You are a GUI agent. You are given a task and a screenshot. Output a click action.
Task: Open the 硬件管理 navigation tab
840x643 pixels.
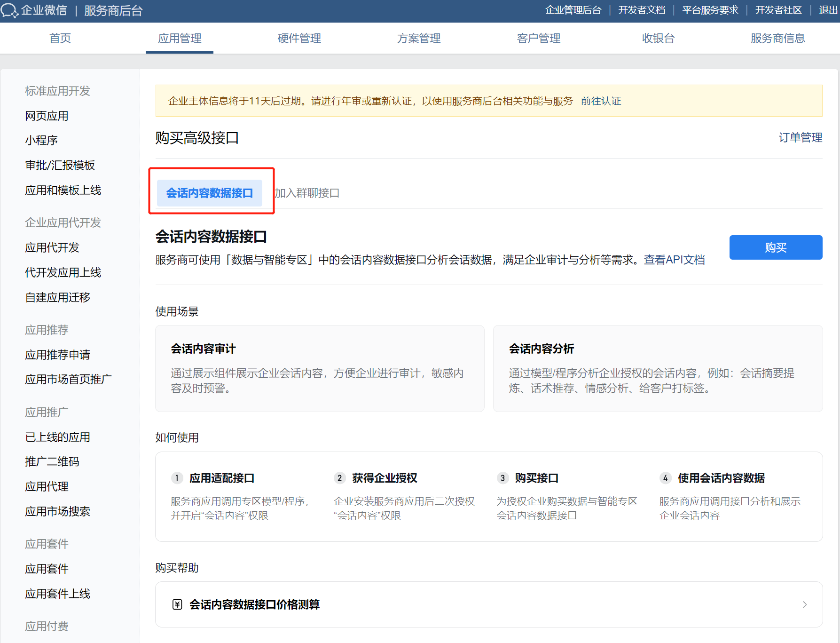point(299,38)
